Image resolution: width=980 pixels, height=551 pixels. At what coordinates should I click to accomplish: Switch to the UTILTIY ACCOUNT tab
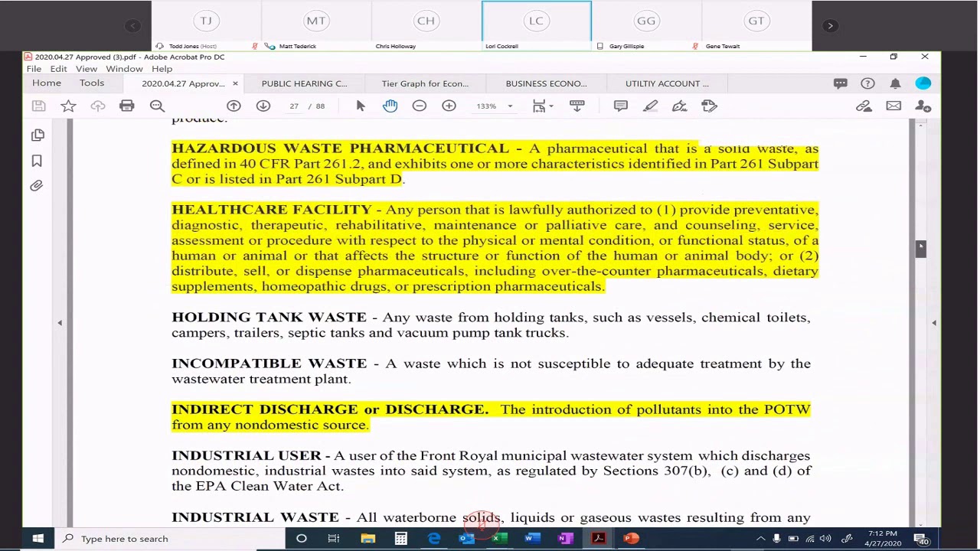pos(667,83)
